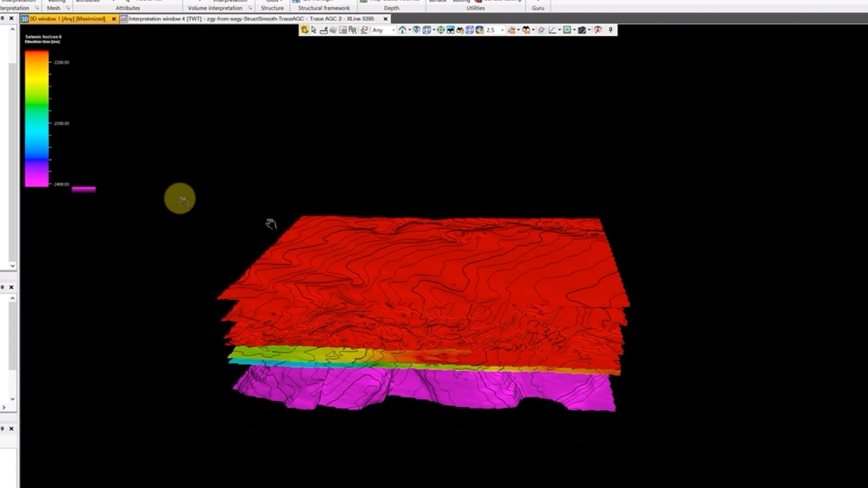Click the axis lines icon in toolbar
This screenshot has width=868, height=488.
[551, 30]
